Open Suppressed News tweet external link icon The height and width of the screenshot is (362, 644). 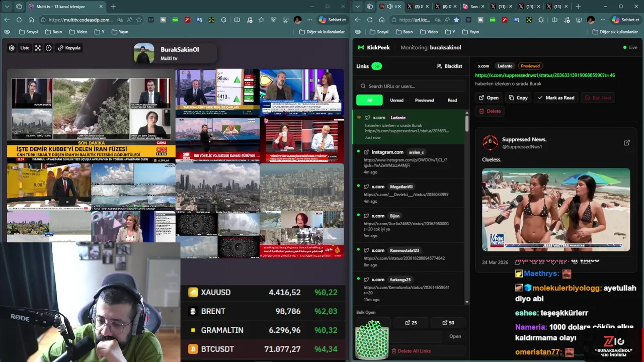pos(626,143)
